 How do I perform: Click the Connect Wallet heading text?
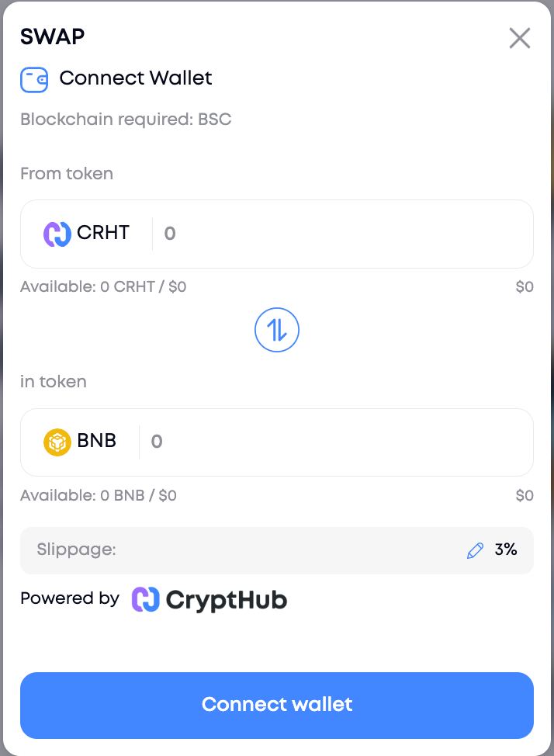click(x=136, y=78)
